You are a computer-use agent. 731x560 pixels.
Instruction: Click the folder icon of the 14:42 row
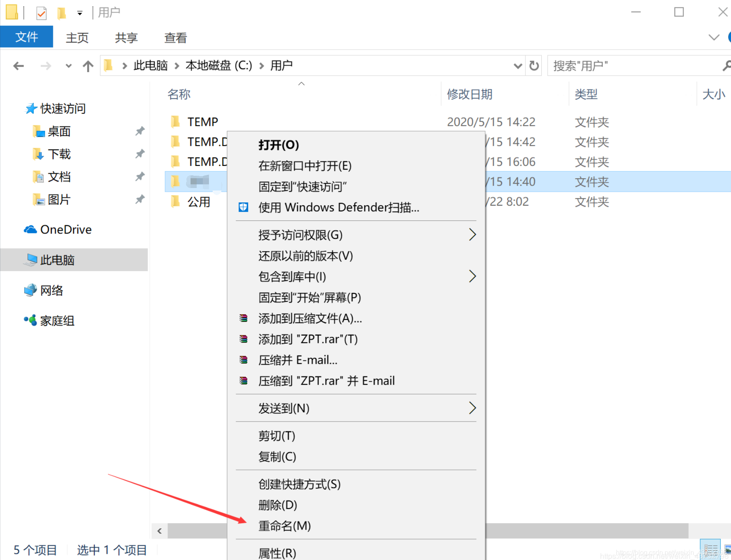[175, 142]
